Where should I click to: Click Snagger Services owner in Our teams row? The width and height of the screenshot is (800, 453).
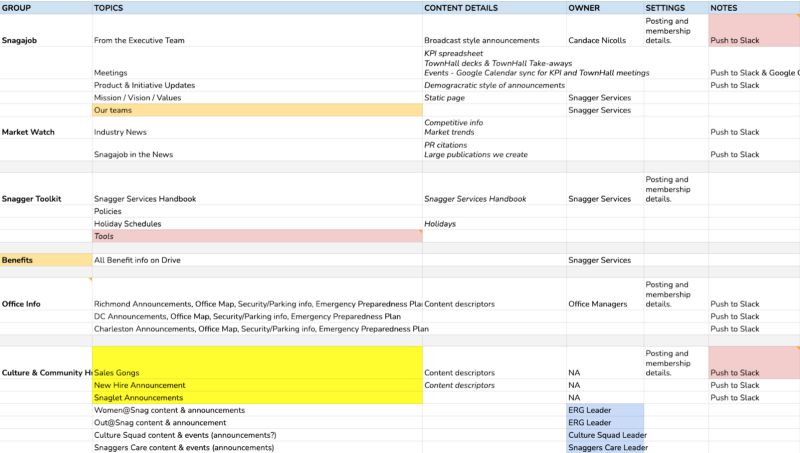(x=605, y=110)
